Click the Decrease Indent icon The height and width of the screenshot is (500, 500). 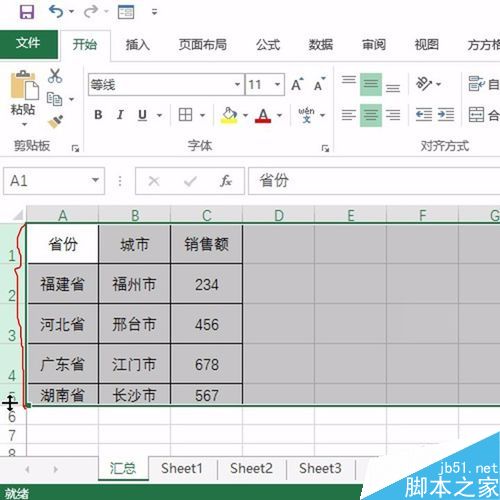click(424, 115)
